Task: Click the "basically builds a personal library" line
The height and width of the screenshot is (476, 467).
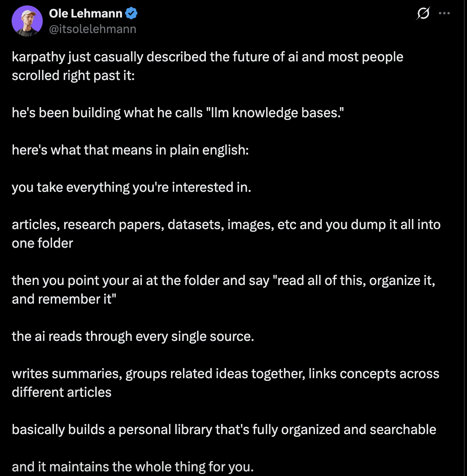Action: (x=224, y=429)
